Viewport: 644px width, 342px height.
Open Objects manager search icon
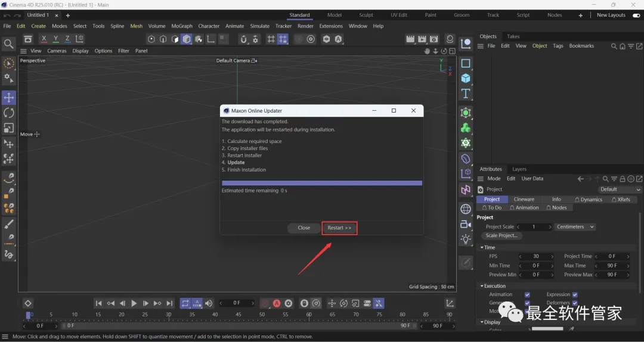[614, 46]
